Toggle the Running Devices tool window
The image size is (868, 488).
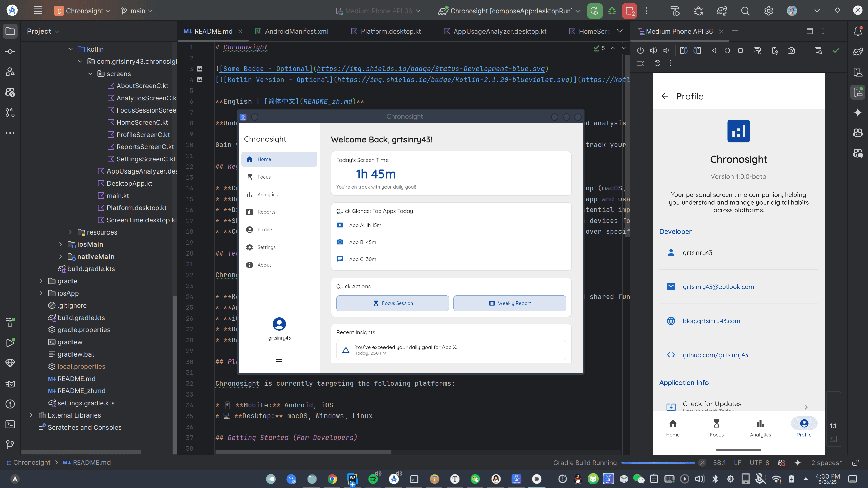858,92
